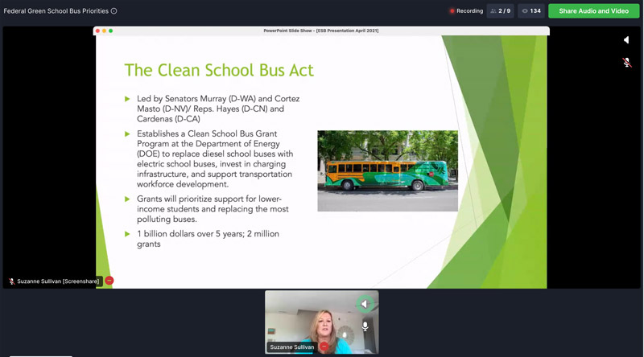Toggle the screenshare speaker volume icon
The height and width of the screenshot is (357, 644).
(626, 39)
